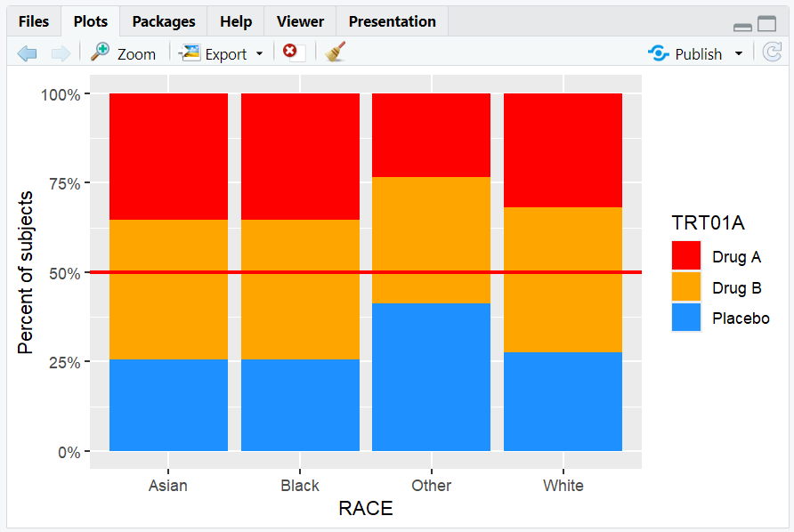Clear all plots using the broom icon
The image size is (794, 532).
(334, 52)
